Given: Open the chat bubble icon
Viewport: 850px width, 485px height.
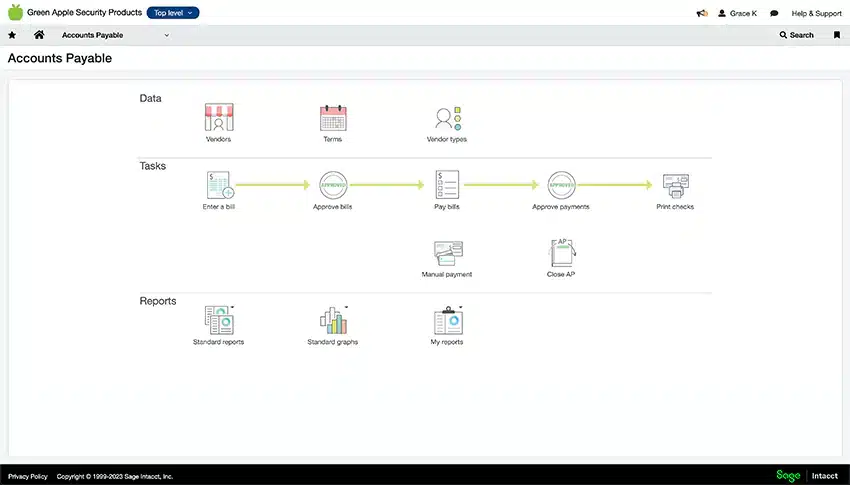Looking at the screenshot, I should pos(774,13).
